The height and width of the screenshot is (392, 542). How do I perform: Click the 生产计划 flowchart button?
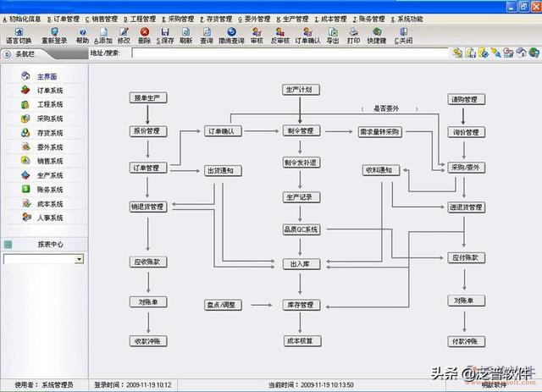click(301, 90)
